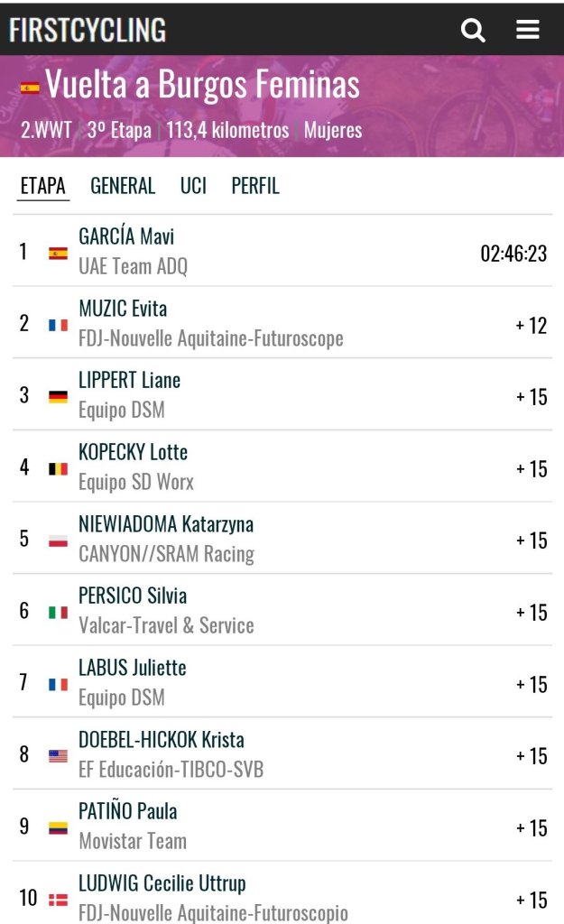Click the FirstCycling logo

click(88, 30)
